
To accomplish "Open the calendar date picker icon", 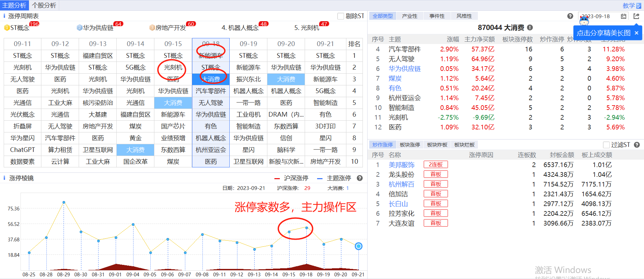I will click(x=623, y=16).
